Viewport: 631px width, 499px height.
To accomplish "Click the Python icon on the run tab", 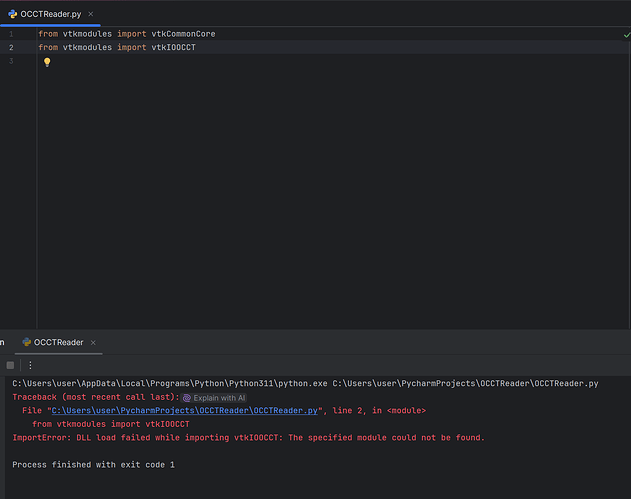I will (x=27, y=342).
